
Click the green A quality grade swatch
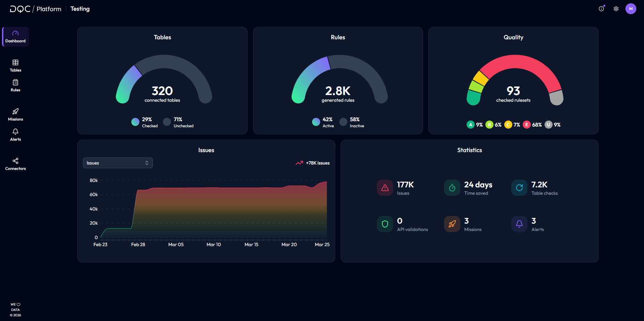click(471, 125)
